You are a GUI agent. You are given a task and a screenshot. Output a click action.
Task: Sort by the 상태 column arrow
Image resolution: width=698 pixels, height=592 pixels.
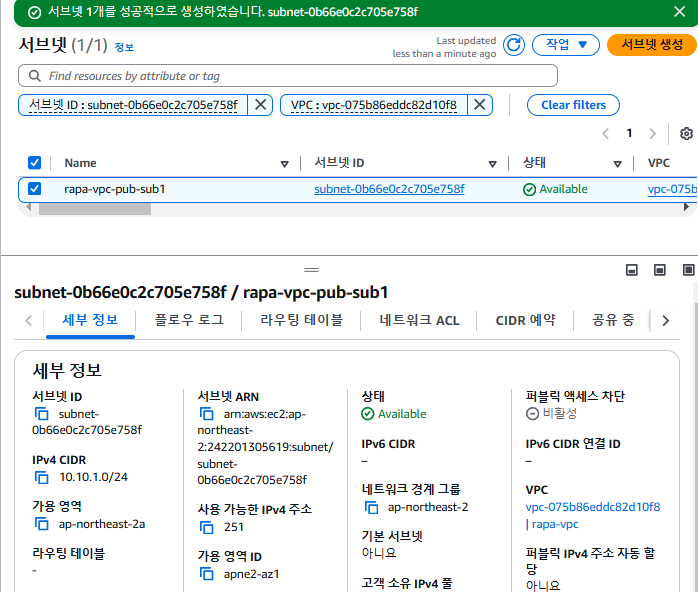coord(617,164)
